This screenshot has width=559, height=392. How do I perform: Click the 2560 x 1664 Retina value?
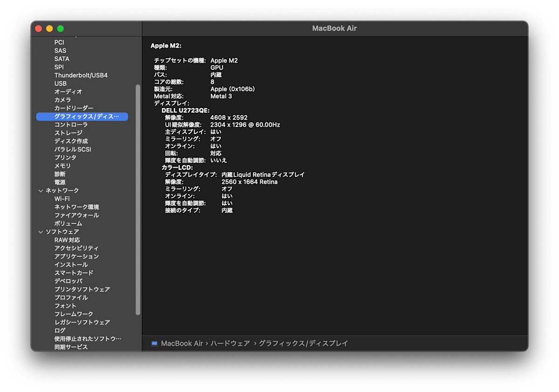pos(249,182)
